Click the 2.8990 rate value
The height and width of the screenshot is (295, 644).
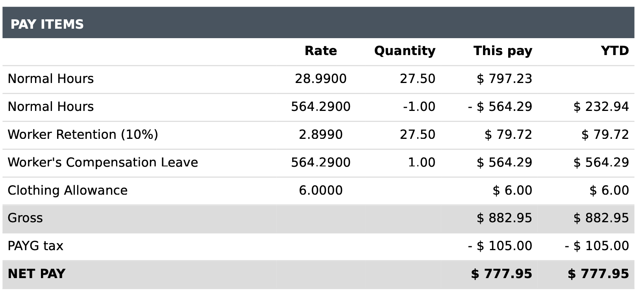(320, 135)
